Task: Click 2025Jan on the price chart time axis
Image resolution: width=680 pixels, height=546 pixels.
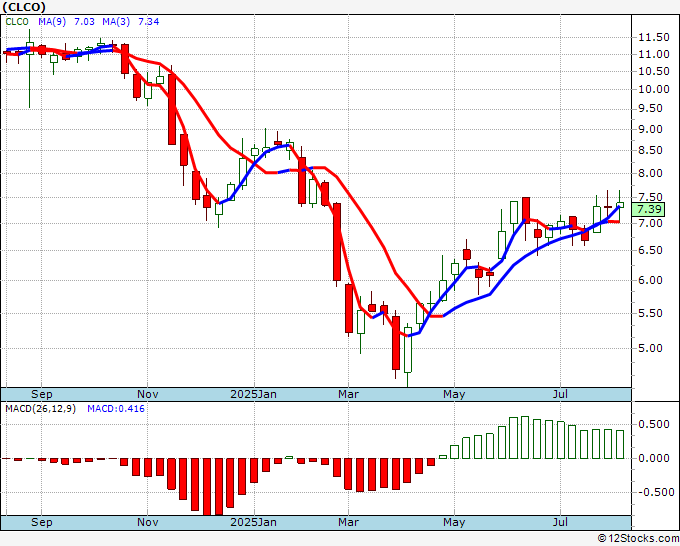Action: pyautogui.click(x=253, y=395)
